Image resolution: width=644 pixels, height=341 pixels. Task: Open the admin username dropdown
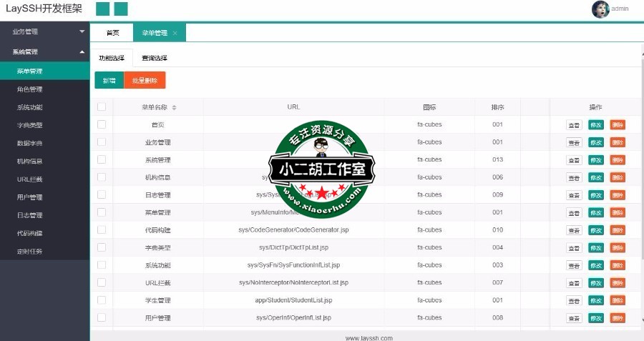pyautogui.click(x=620, y=9)
